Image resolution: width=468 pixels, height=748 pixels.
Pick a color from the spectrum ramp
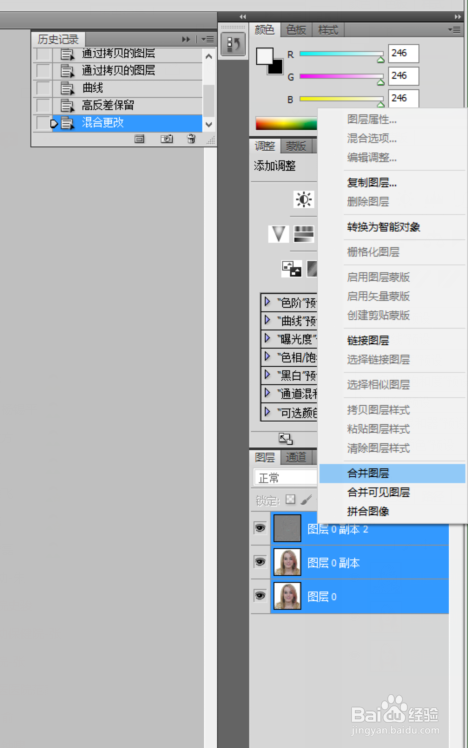286,124
